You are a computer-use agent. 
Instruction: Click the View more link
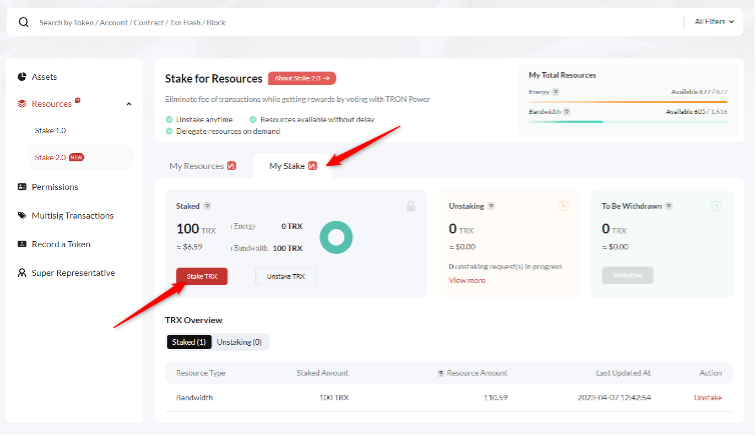click(x=467, y=280)
